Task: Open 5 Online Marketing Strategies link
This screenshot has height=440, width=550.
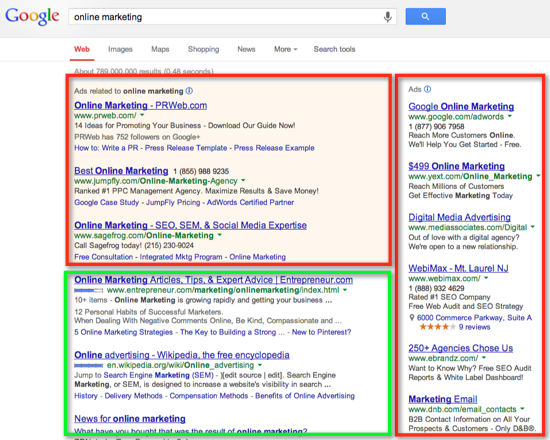Action: 123,332
